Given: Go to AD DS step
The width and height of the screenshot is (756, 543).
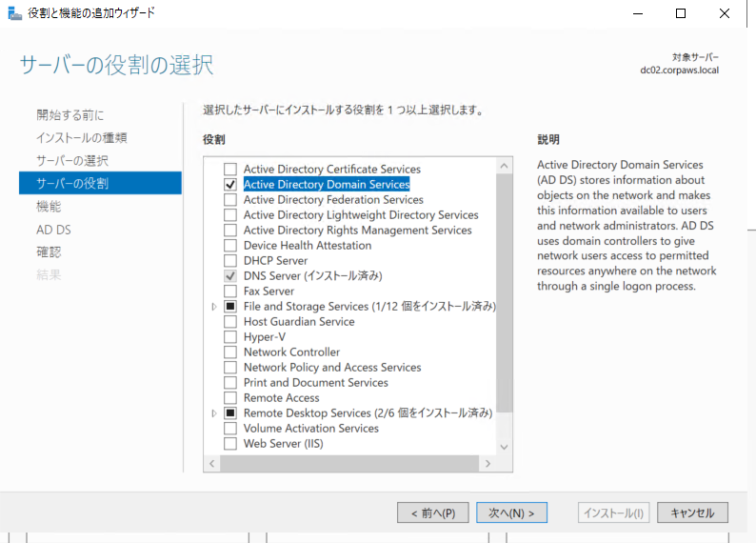Looking at the screenshot, I should (x=53, y=230).
